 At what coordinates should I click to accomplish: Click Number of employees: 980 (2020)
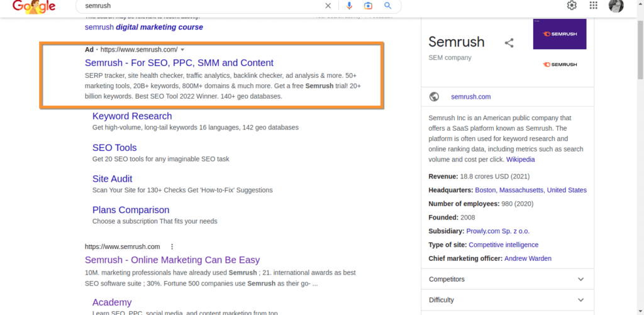(x=481, y=204)
